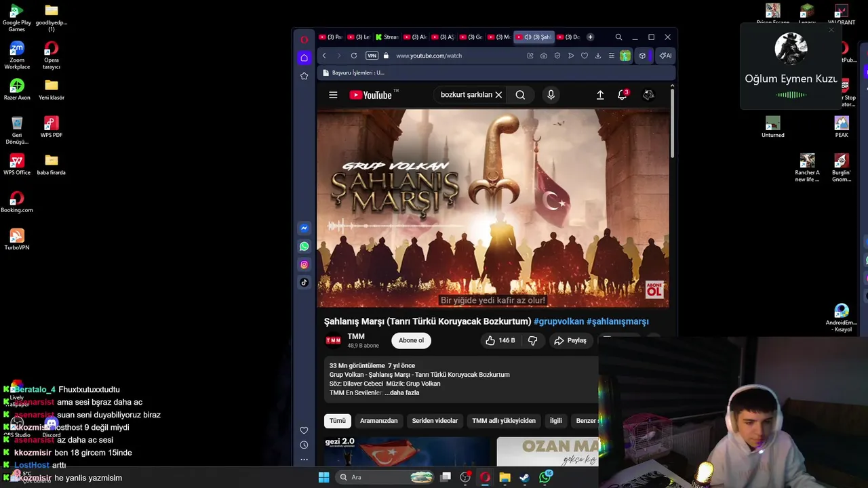The width and height of the screenshot is (868, 488).
Task: Open the three-dot sidebar settings
Action: coord(304,459)
